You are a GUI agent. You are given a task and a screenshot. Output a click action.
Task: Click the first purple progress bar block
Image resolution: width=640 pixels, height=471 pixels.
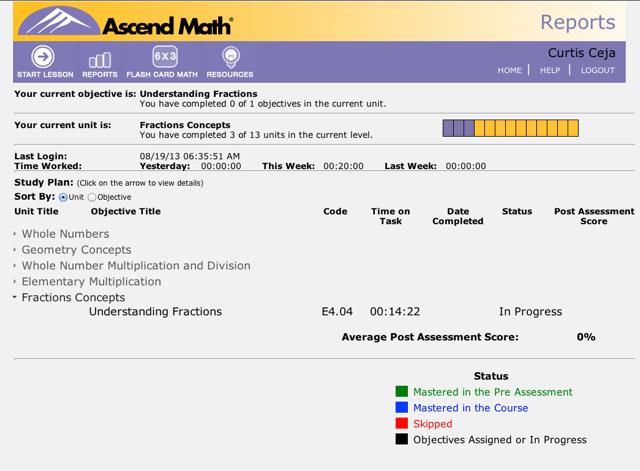[x=447, y=127]
